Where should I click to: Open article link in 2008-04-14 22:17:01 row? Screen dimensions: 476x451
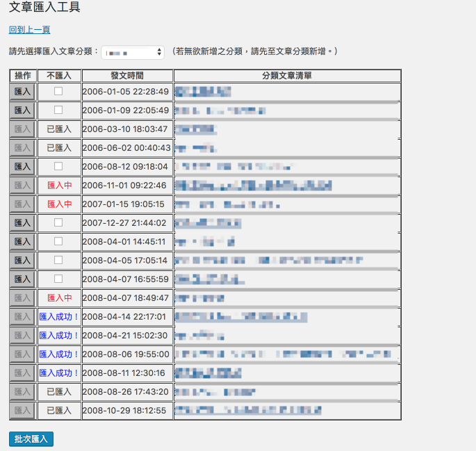tap(241, 317)
